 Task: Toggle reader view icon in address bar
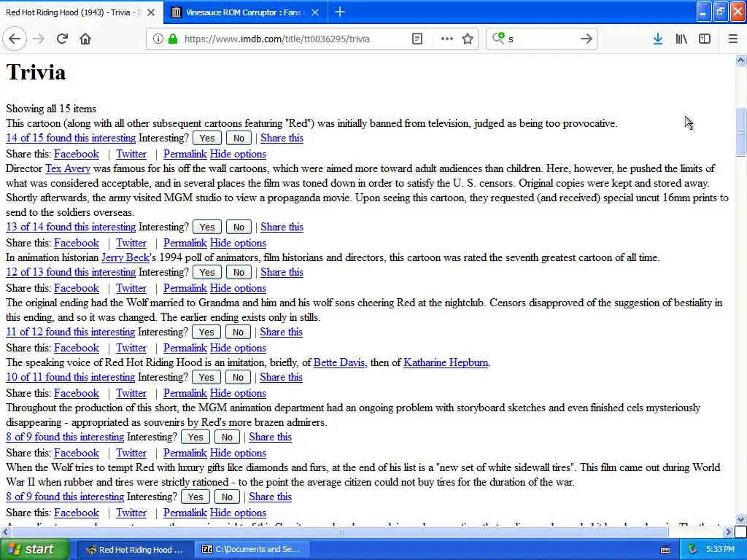417,39
